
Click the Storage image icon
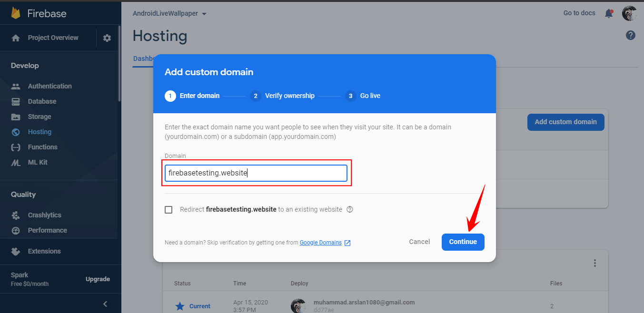coord(16,117)
